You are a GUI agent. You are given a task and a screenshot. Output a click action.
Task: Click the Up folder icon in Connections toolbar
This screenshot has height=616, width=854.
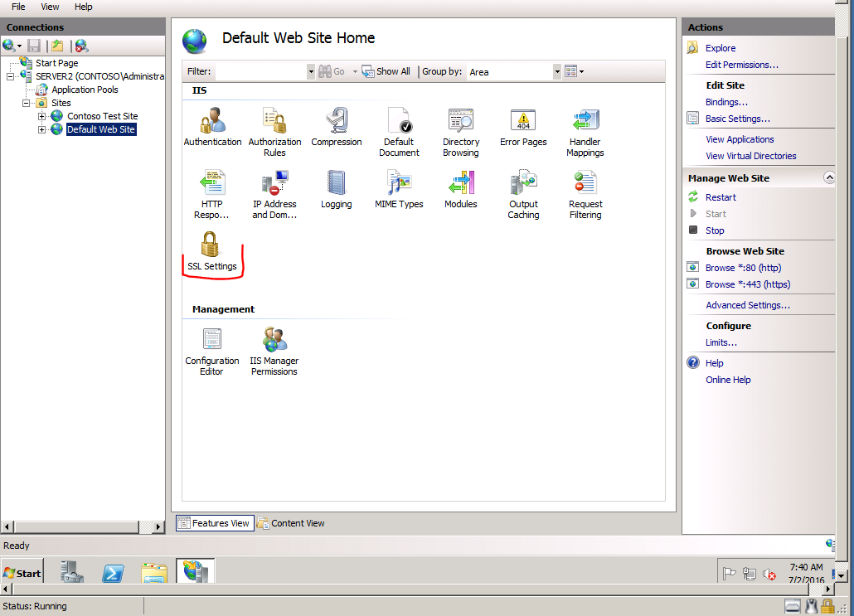(57, 46)
